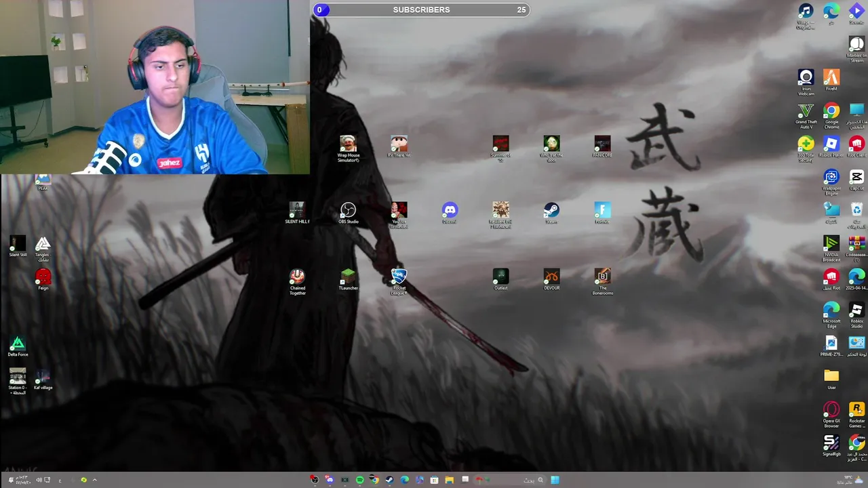The image size is (868, 488).
Task: Open The Backrooms desktop shortcut
Action: coord(602,282)
